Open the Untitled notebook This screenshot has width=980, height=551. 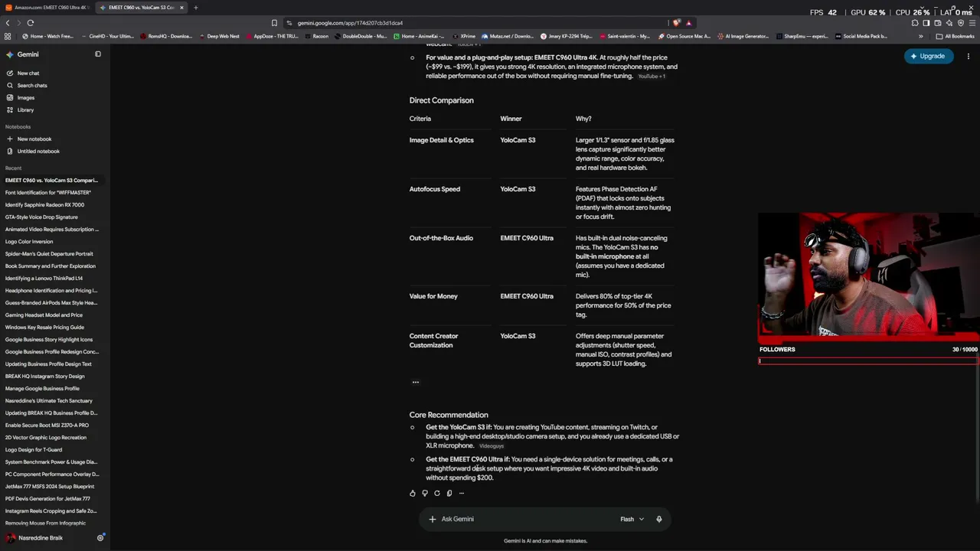(x=33, y=152)
